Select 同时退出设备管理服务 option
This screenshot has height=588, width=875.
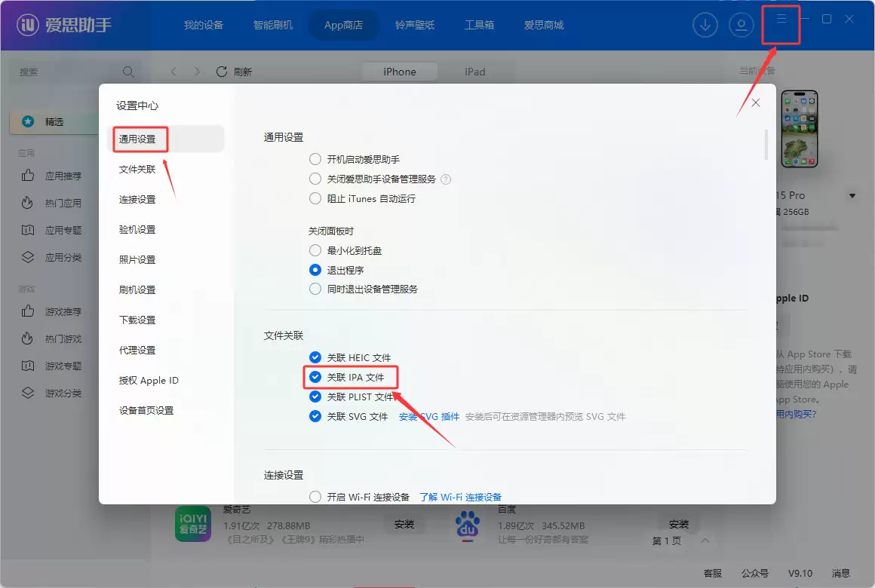coord(315,289)
